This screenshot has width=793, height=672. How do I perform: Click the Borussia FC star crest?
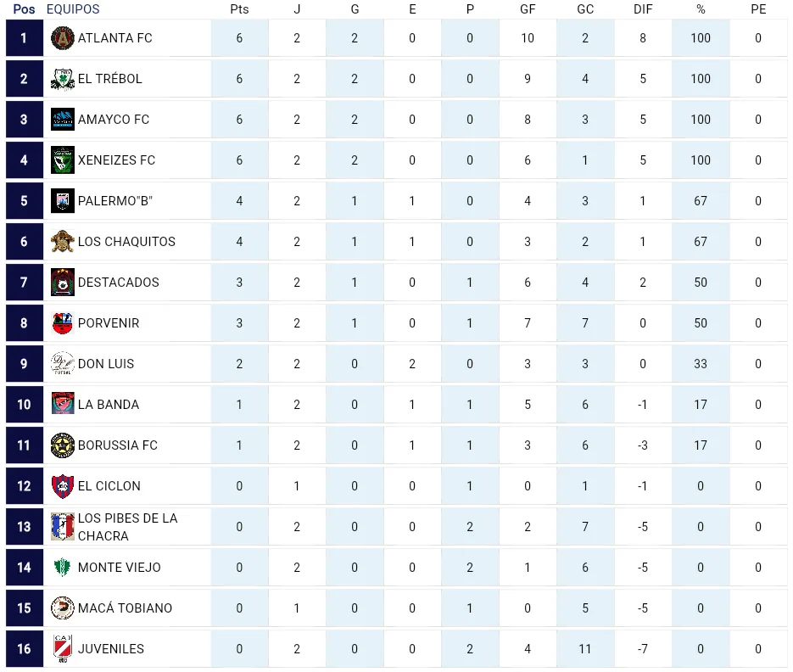point(63,445)
